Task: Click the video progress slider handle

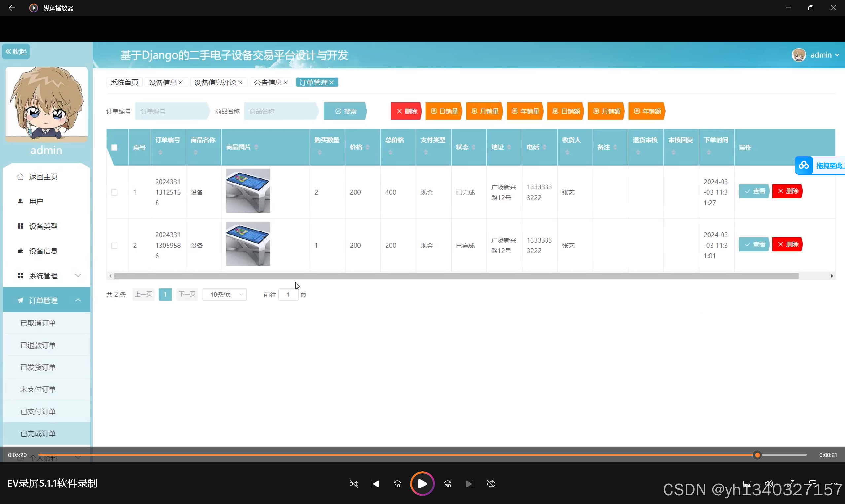Action: 757,455
